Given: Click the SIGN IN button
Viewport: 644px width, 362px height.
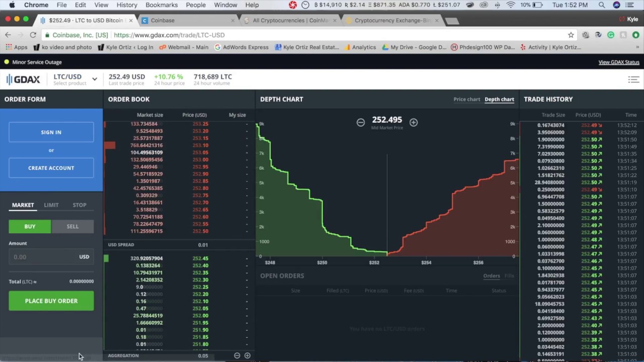Looking at the screenshot, I should [51, 132].
